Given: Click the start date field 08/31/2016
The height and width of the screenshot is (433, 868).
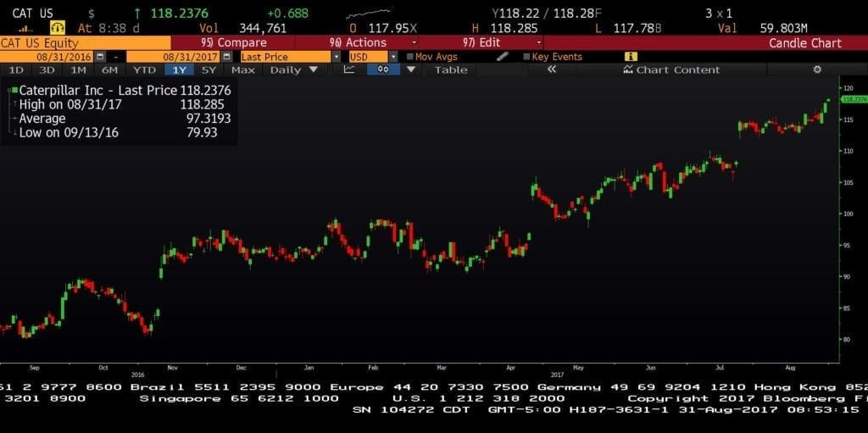Looking at the screenshot, I should [47, 57].
